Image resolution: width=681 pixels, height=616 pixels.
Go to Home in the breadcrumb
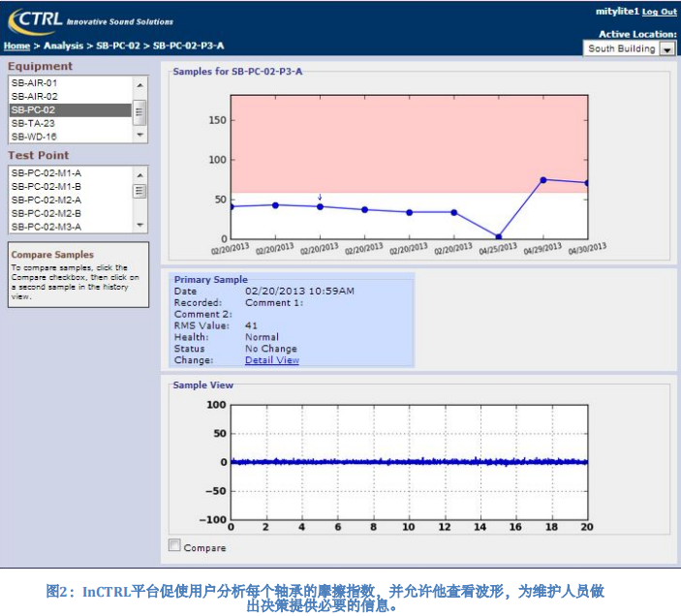pos(16,46)
